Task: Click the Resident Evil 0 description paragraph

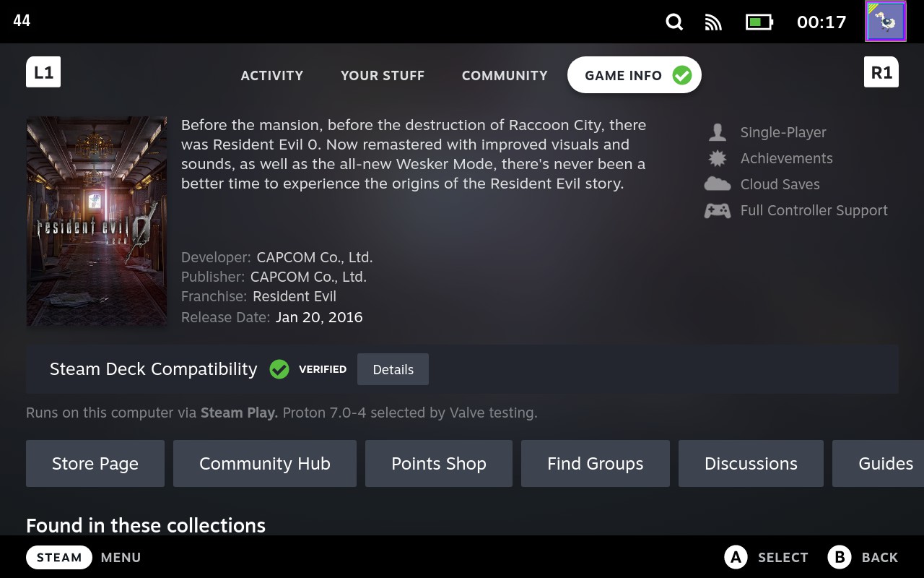Action: [x=414, y=154]
